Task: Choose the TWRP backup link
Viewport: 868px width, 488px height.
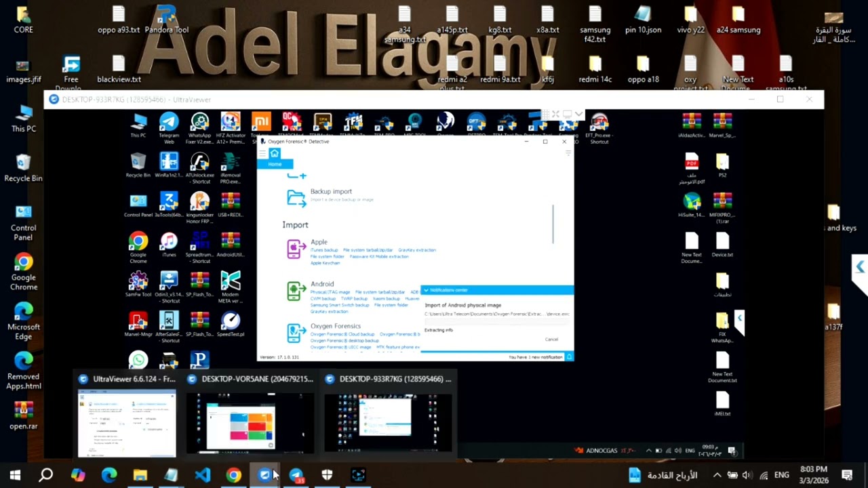Action: 354,299
